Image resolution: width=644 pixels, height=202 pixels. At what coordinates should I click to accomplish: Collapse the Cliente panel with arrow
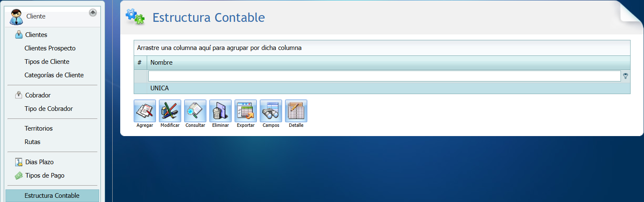[93, 13]
